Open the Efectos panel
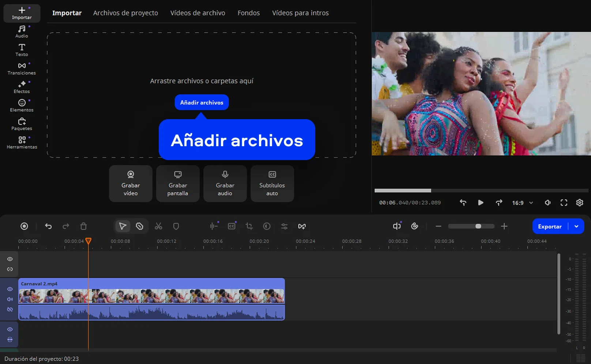Screen dimensions: 591x364 pyautogui.click(x=22, y=87)
